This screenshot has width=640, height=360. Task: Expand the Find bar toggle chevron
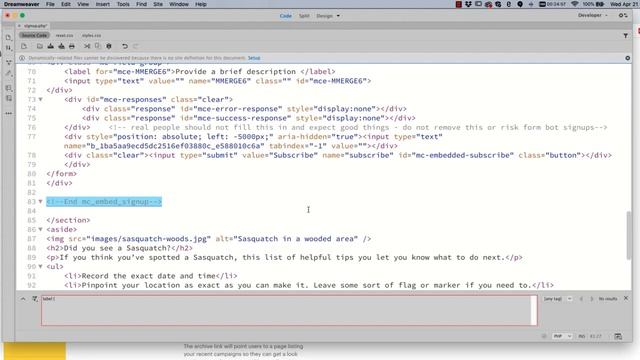click(x=23, y=299)
